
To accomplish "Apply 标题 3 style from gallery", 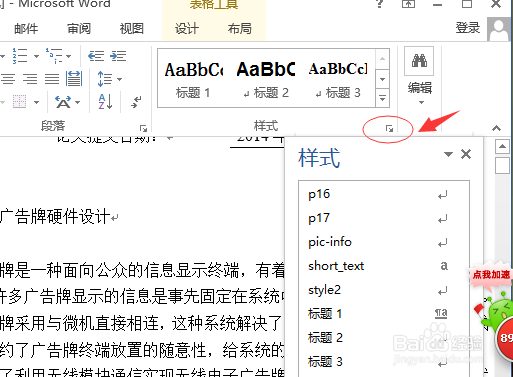I will tap(338, 79).
